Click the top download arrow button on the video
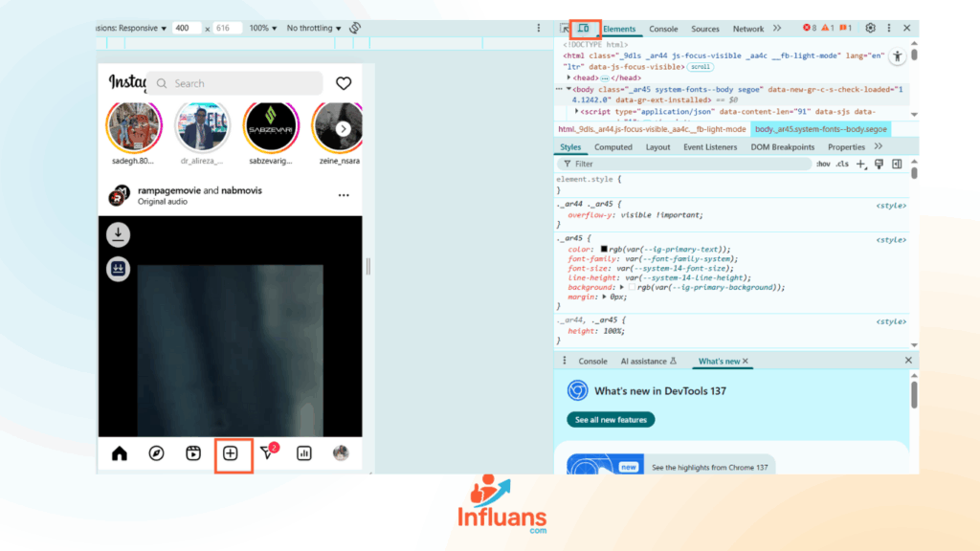980x551 pixels. 118,235
